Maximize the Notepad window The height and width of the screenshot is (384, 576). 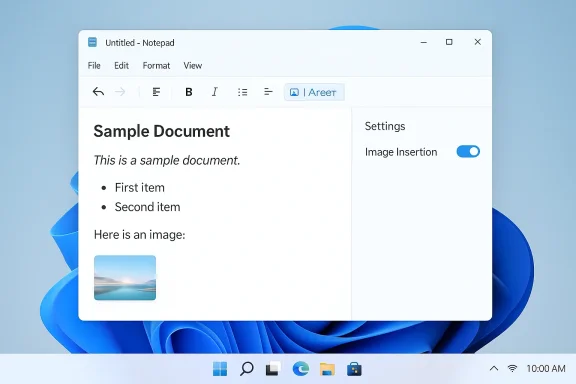(449, 42)
